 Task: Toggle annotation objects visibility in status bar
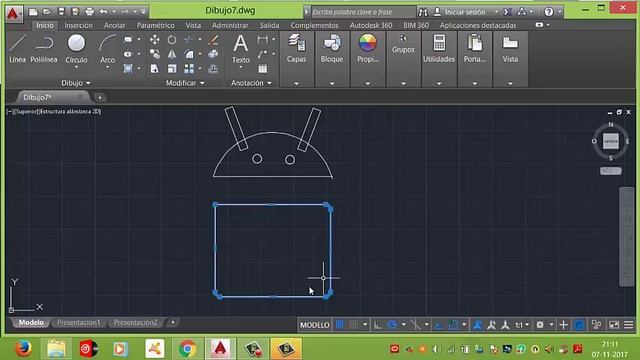[477, 325]
